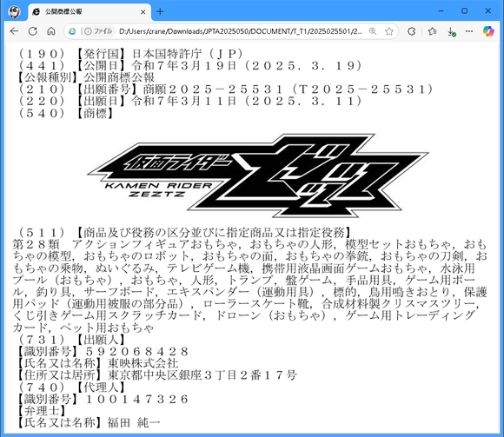Reload the page
The image size is (504, 437).
click(x=33, y=31)
